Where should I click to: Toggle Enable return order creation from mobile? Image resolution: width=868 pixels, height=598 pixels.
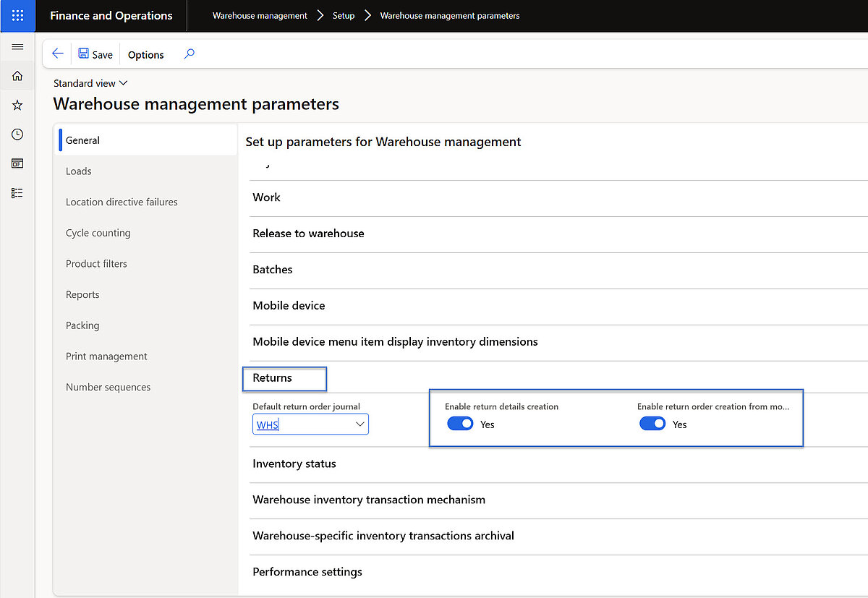[653, 424]
